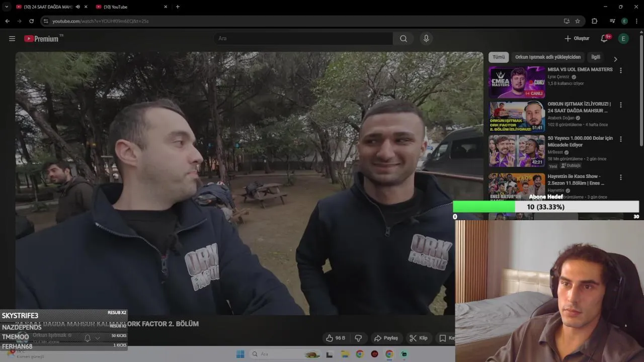Screen dimensions: 644x362
Task: Open the ORKUN IŞITMAK İZLİYORUZ title
Action: 579,107
